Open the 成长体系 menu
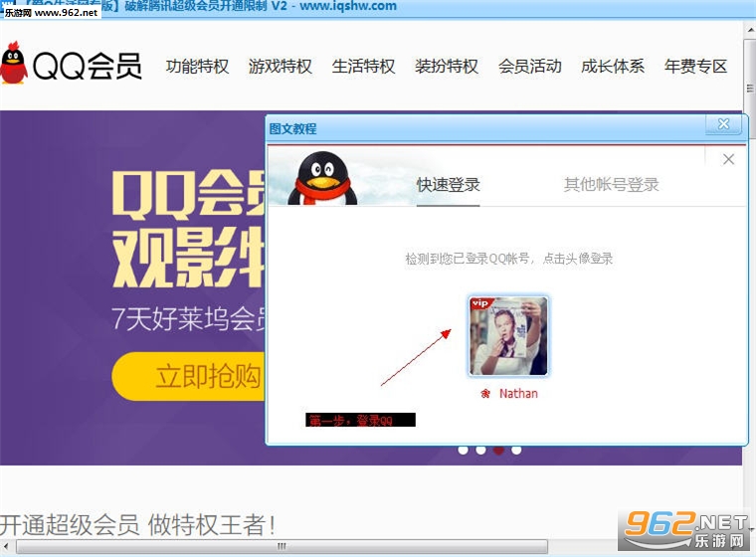 pos(613,66)
